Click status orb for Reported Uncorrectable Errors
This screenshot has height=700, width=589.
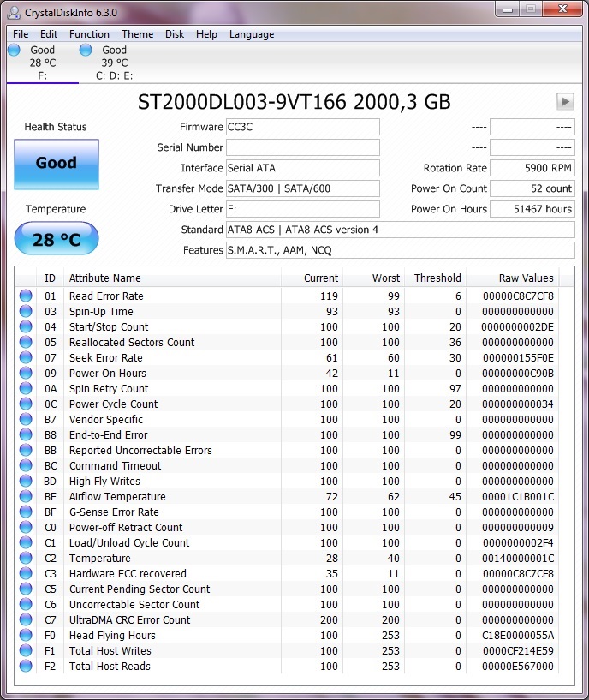pos(26,450)
